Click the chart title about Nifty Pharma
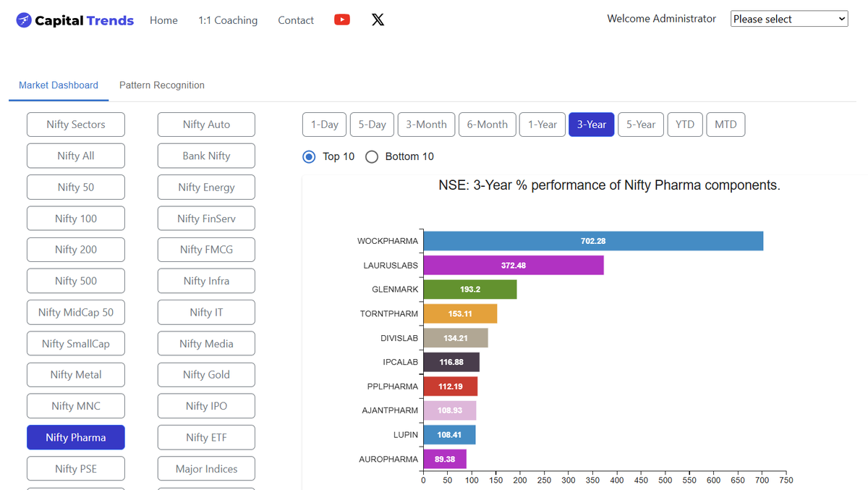 point(609,185)
